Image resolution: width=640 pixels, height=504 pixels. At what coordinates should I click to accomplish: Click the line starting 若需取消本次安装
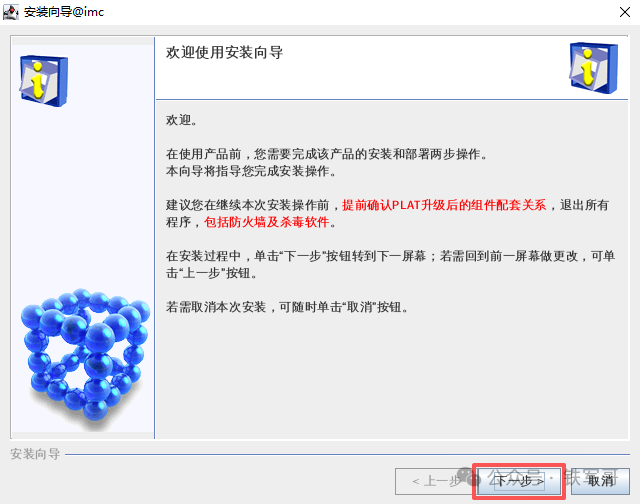287,307
